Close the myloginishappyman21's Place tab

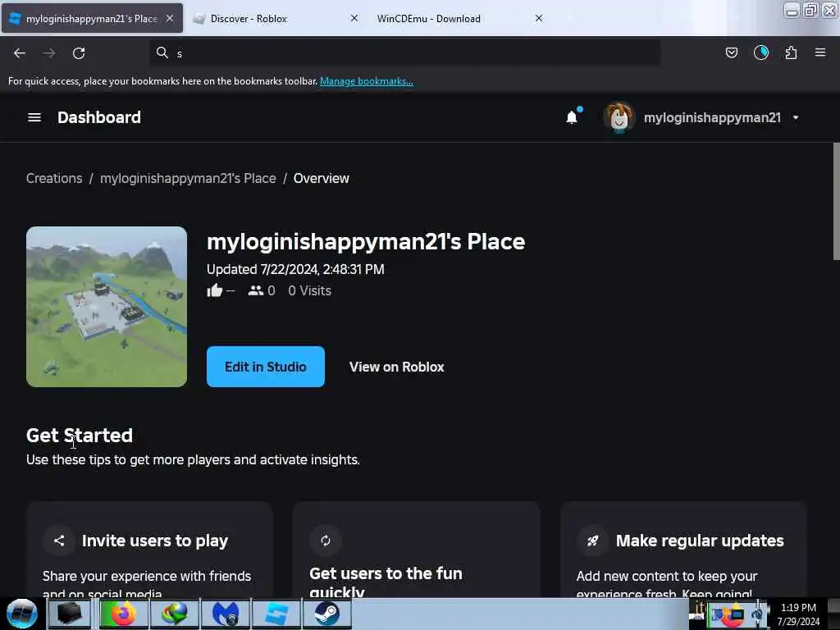pyautogui.click(x=169, y=18)
